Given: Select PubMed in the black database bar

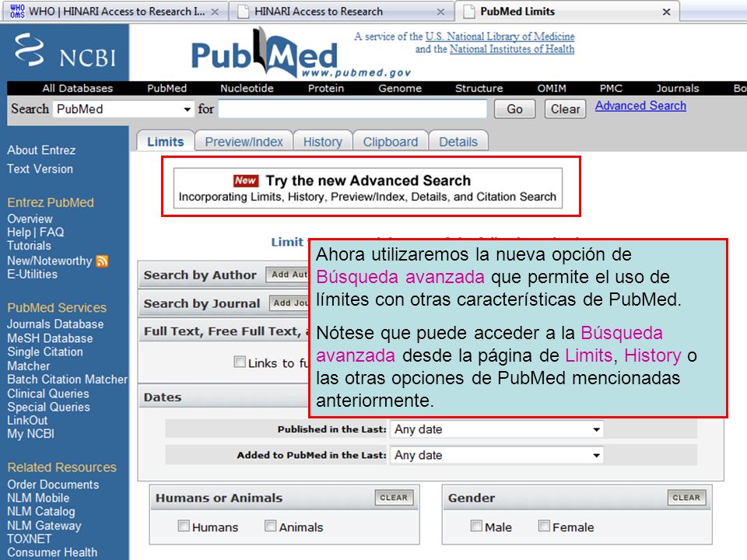Looking at the screenshot, I should pyautogui.click(x=167, y=88).
